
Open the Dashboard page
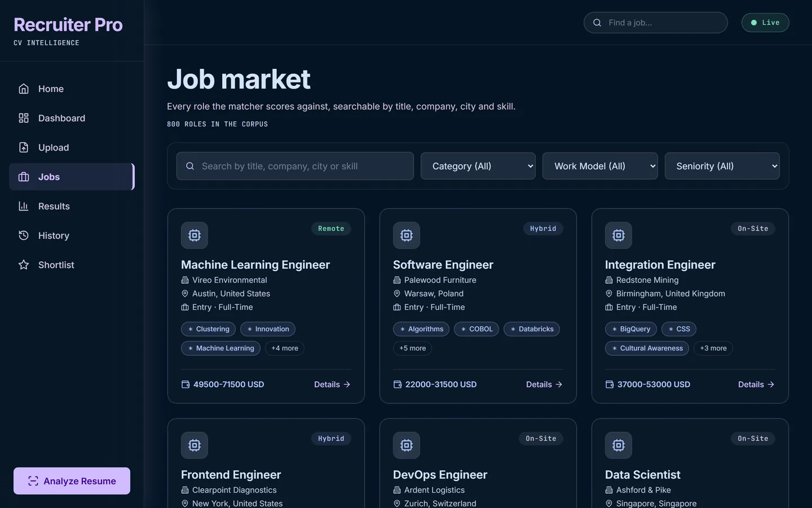click(x=72, y=118)
